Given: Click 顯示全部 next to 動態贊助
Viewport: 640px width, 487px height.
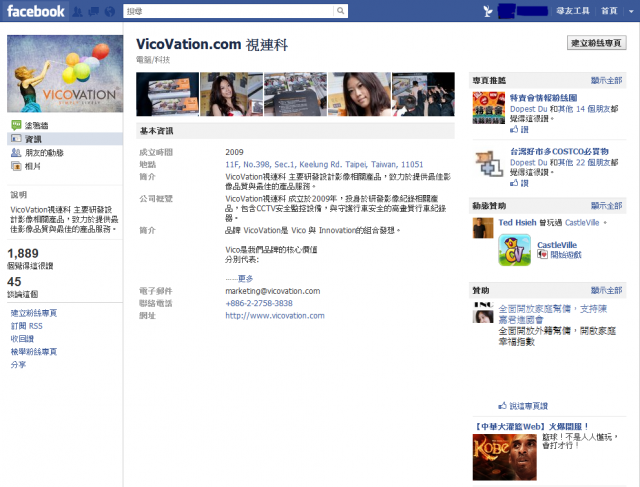Looking at the screenshot, I should click(x=607, y=206).
